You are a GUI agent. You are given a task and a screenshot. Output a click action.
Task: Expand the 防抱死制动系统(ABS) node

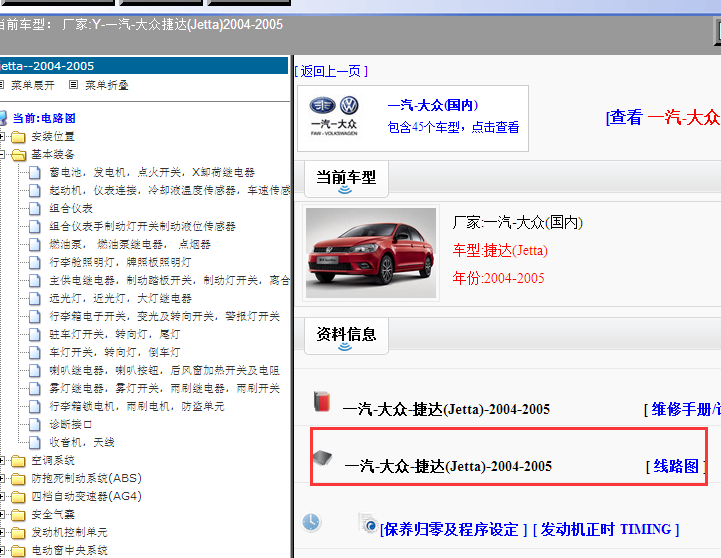pos(2,478)
